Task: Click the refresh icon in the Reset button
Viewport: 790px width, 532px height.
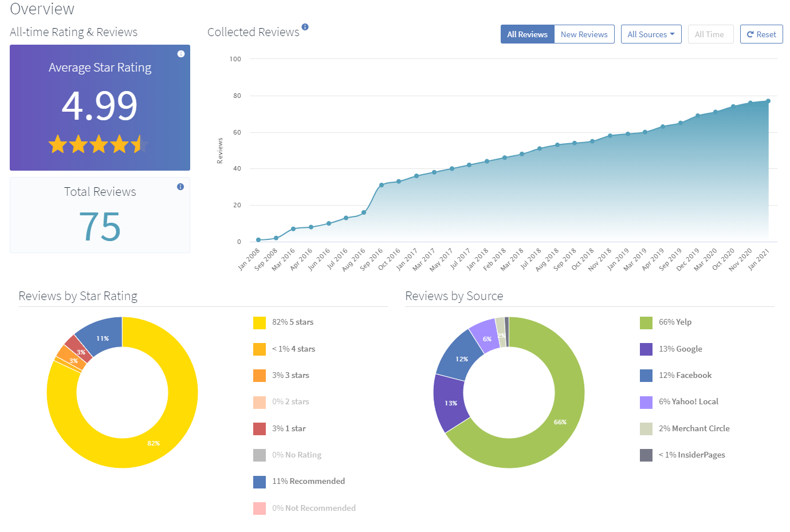Action: tap(750, 34)
